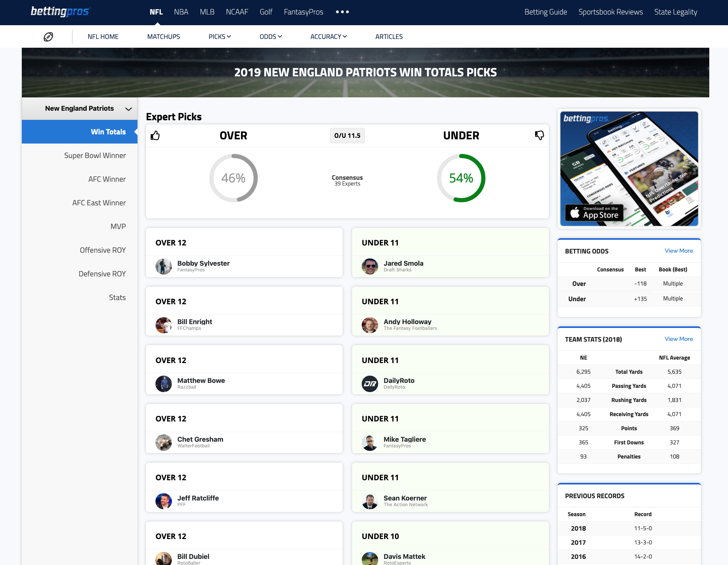Viewport: 728px width, 565px height.
Task: Click View More in Betting Odds panel
Action: [x=679, y=251]
